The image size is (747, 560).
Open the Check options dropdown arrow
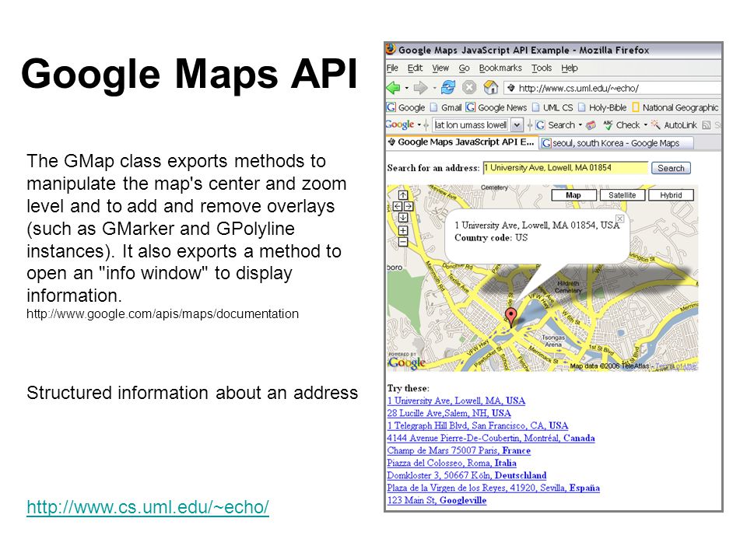646,125
